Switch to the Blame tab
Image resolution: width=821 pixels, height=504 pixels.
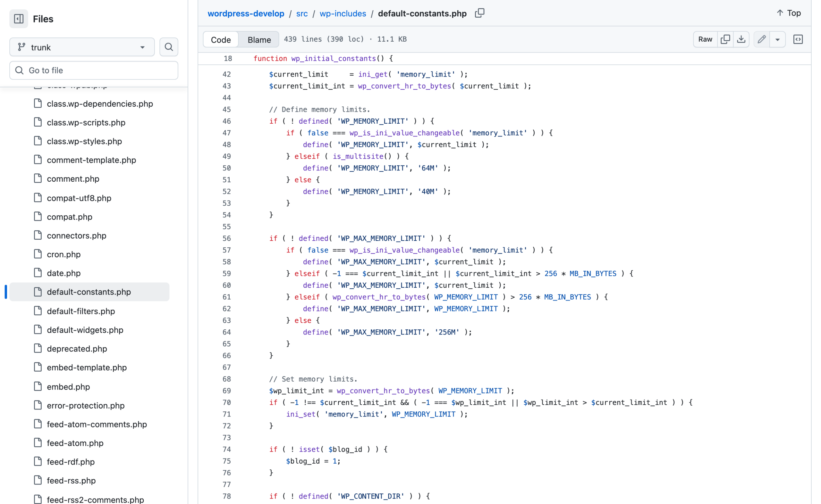259,40
